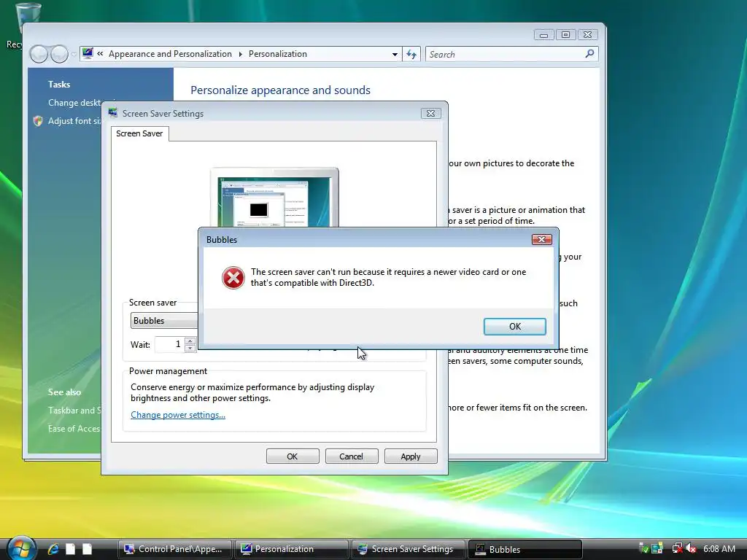
Task: Close the Bubbles error dialog
Action: 542,239
